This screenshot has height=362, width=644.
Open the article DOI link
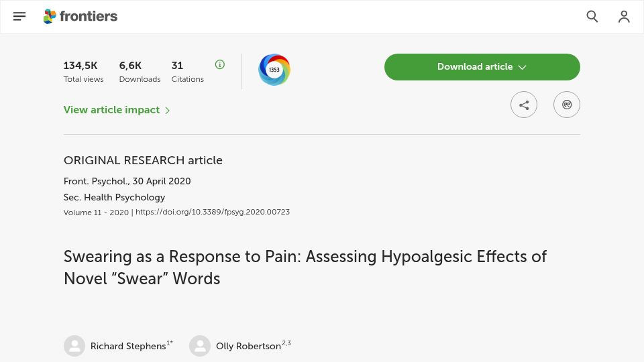point(213,213)
